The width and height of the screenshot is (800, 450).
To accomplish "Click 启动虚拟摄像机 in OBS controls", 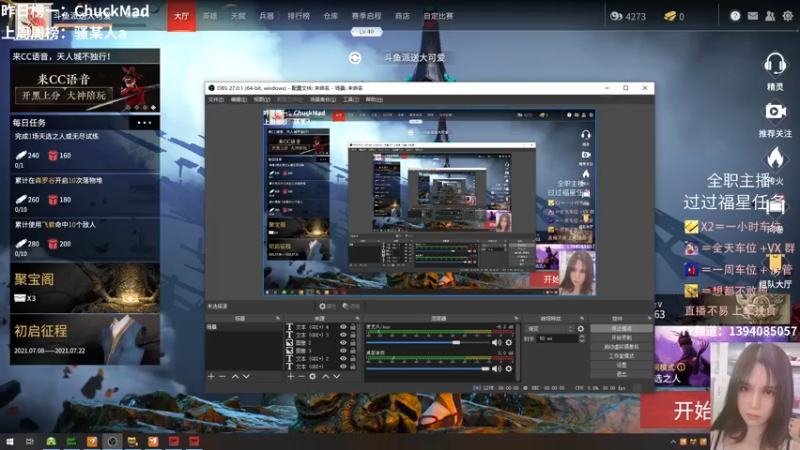I will coord(621,347).
